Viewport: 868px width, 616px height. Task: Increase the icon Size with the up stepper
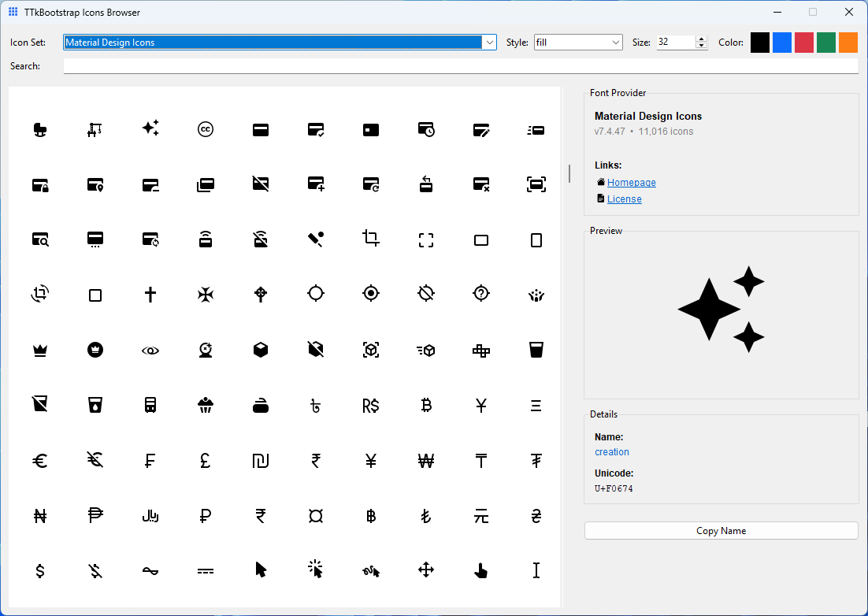click(700, 39)
